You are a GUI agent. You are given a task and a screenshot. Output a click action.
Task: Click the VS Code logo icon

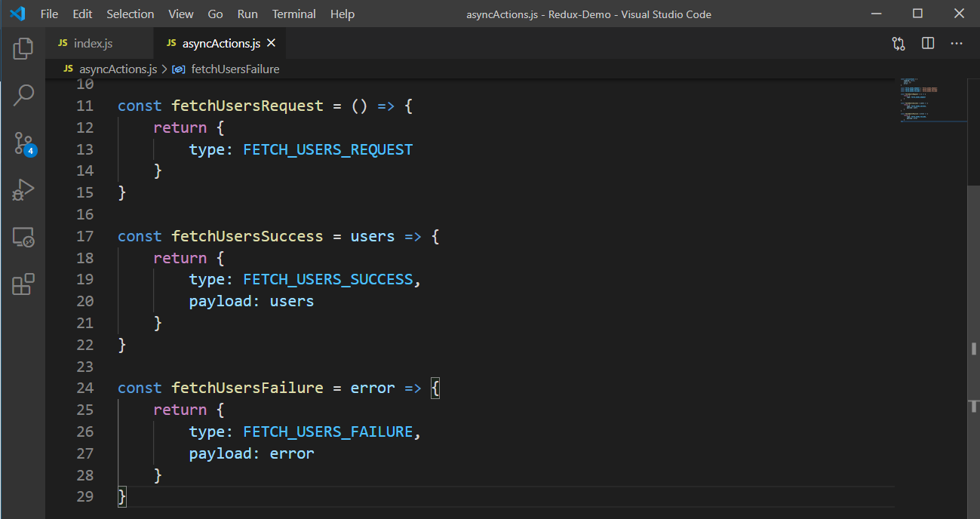point(17,14)
